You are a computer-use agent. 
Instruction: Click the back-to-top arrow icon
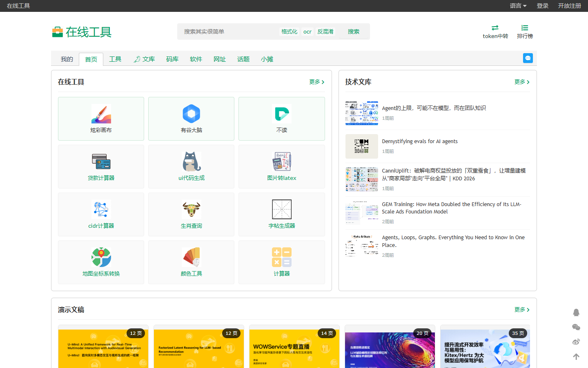tap(576, 357)
